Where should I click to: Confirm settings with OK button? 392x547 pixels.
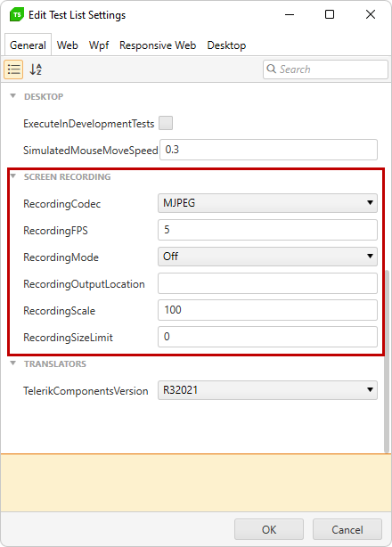pos(269,529)
